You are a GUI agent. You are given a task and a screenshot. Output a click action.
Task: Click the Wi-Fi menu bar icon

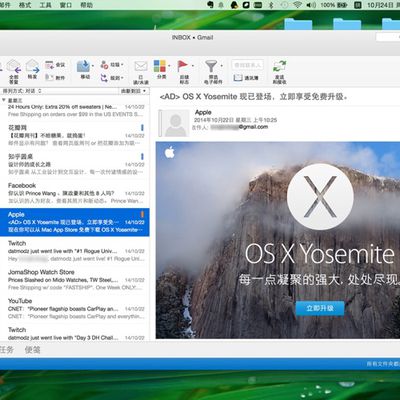tap(297, 5)
